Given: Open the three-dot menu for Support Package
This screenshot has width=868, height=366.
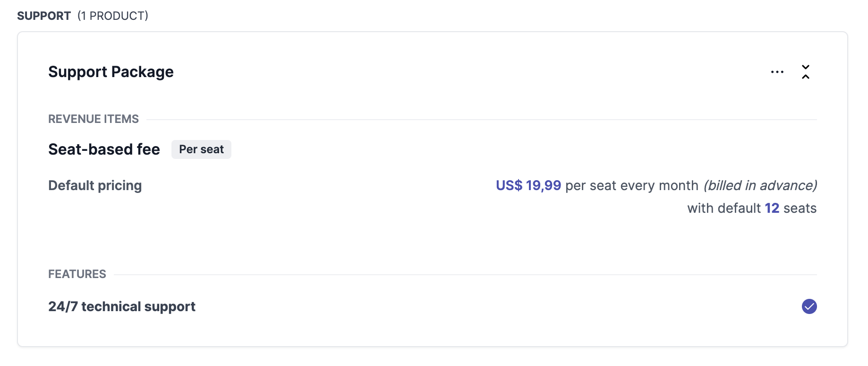Looking at the screenshot, I should click(777, 72).
